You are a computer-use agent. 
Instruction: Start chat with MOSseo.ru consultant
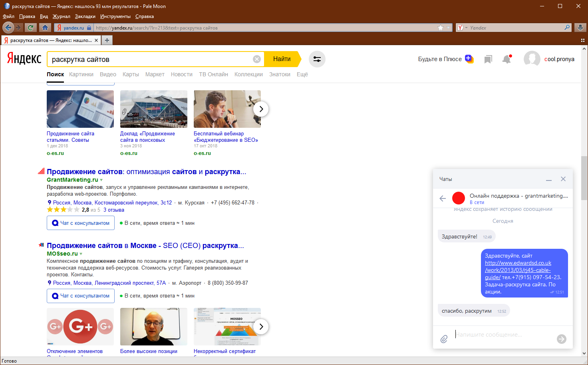pos(81,296)
